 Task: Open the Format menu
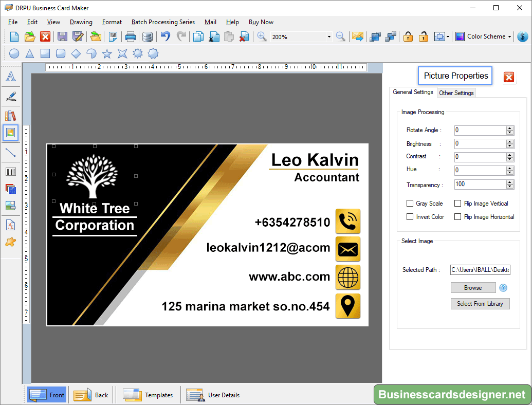point(112,22)
